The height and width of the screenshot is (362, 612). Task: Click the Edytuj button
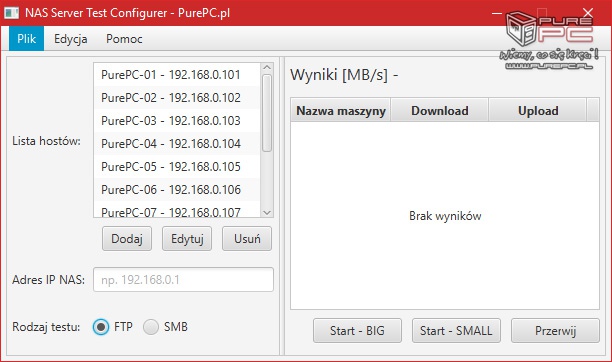[187, 239]
